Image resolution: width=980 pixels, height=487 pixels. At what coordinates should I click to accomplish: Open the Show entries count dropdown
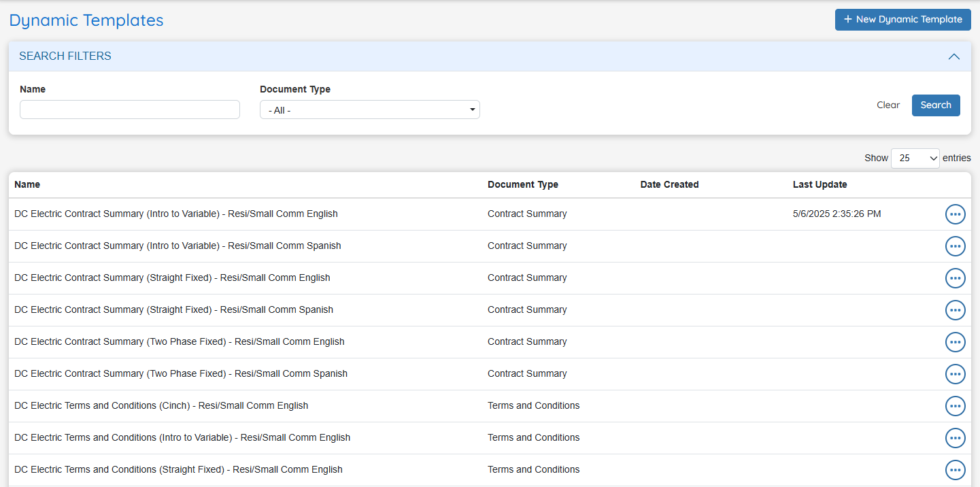915,158
